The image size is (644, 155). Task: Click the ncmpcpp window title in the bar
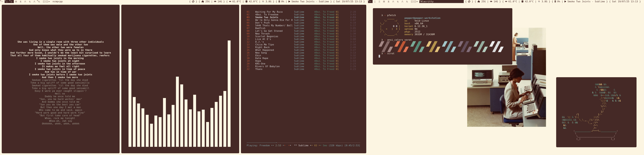tap(57, 1)
